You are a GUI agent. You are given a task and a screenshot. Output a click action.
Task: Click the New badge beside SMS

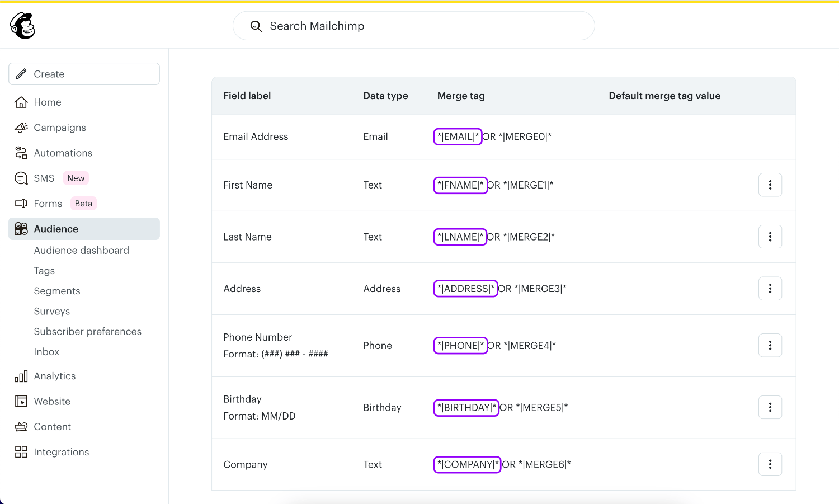point(76,178)
